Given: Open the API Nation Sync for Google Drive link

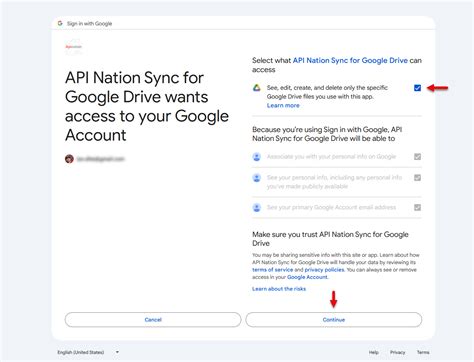Looking at the screenshot, I should coord(350,60).
